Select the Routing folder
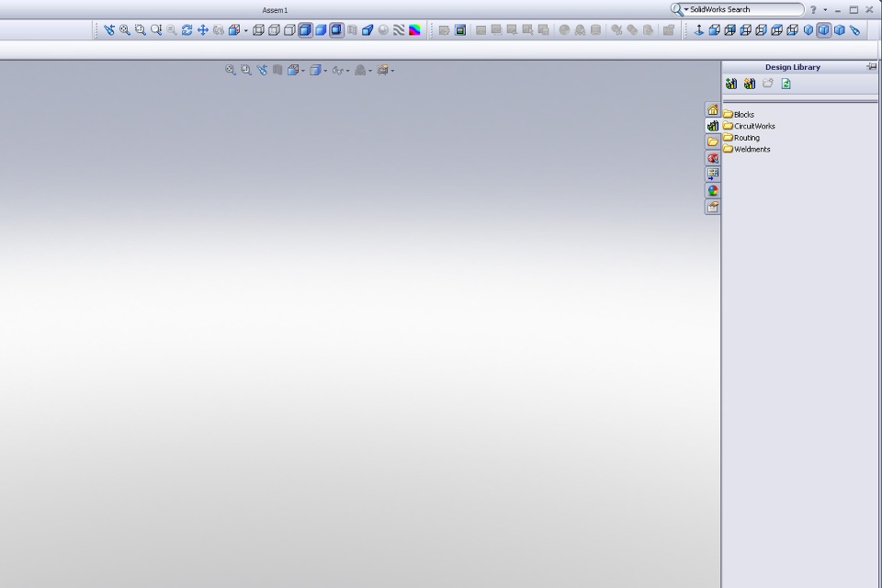This screenshot has width=882, height=588. coord(741,137)
